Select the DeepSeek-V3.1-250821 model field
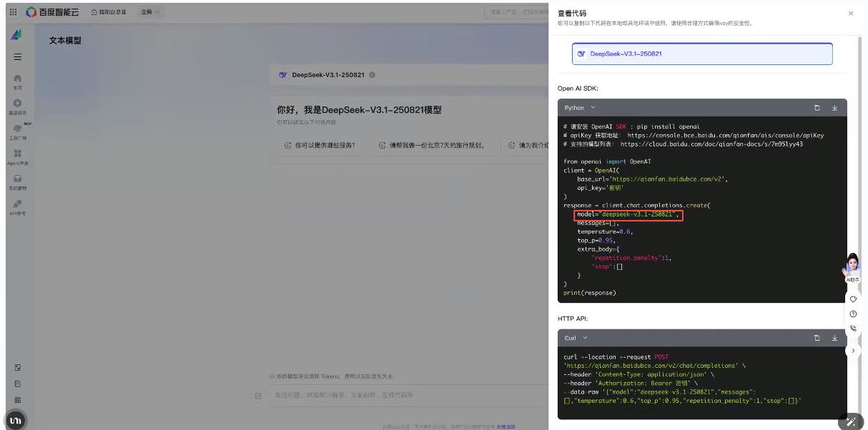 coord(702,54)
